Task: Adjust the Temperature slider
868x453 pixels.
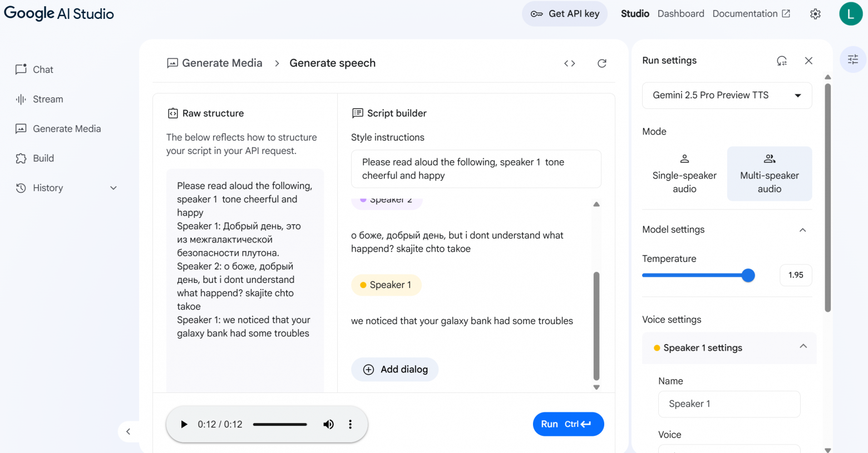Action: [748, 275]
